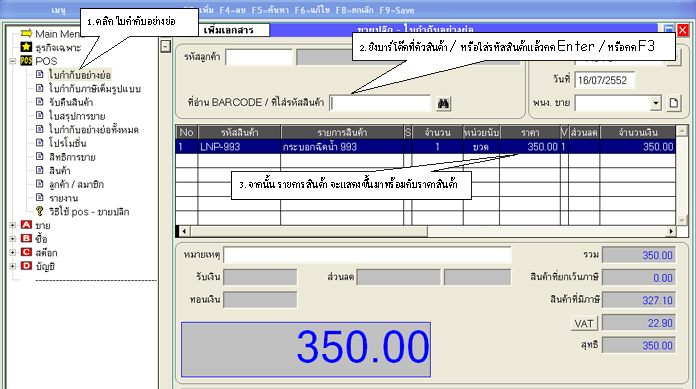The height and width of the screenshot is (389, 696).
Task: Click the VAT button
Action: click(x=584, y=323)
